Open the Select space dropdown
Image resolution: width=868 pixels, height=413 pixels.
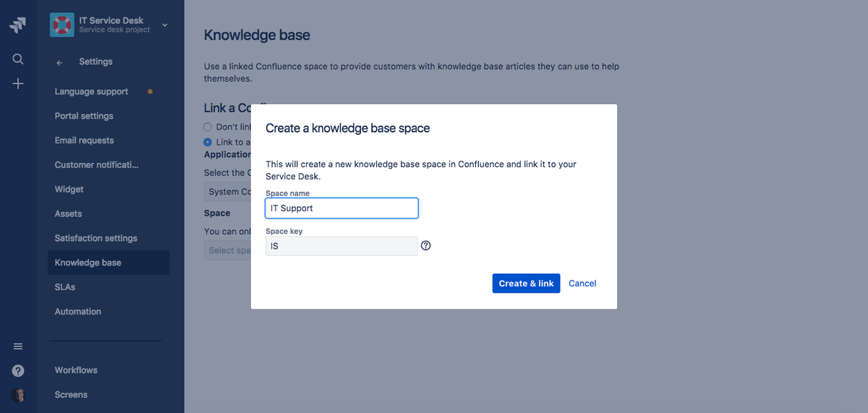point(227,250)
